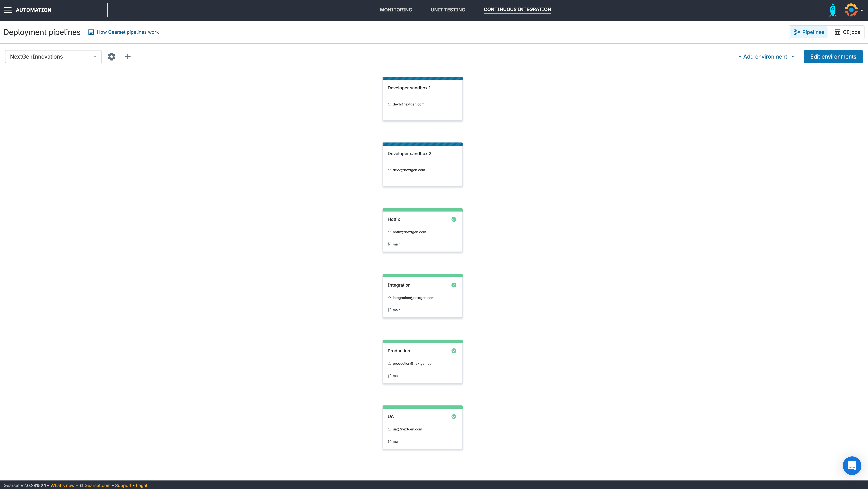
Task: Click the Integration green status checkmark
Action: point(454,285)
